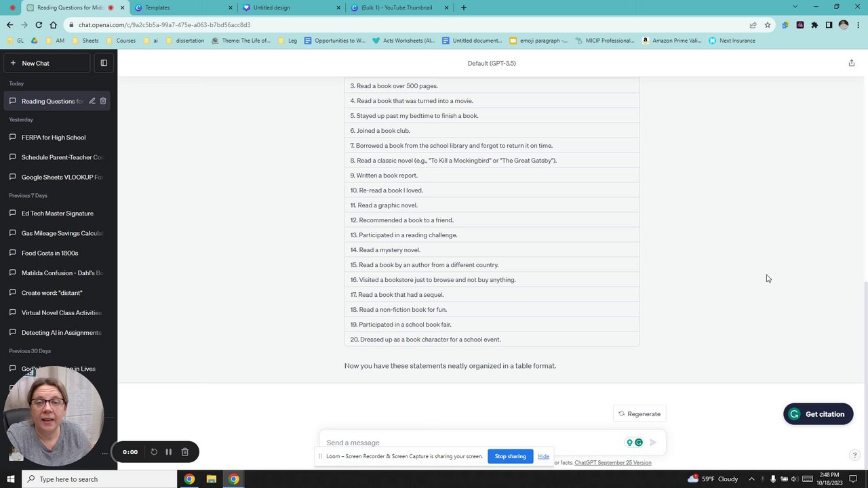Open the Extensions puzzle icon
868x488 pixels.
814,25
